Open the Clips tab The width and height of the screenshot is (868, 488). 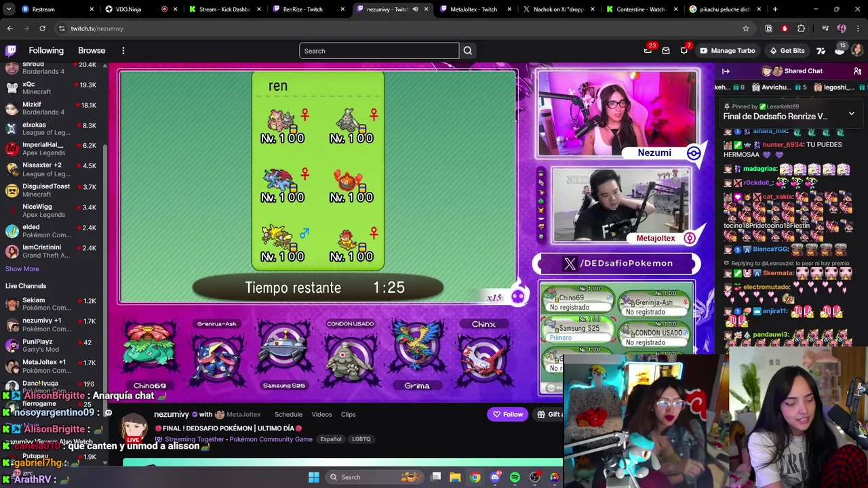click(348, 414)
